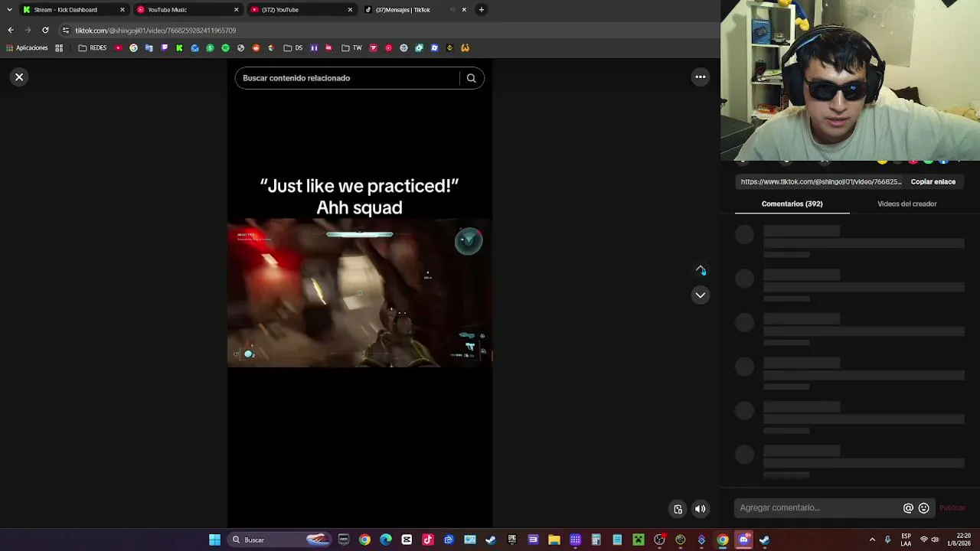Insert a mention with the @ icon

pos(908,508)
